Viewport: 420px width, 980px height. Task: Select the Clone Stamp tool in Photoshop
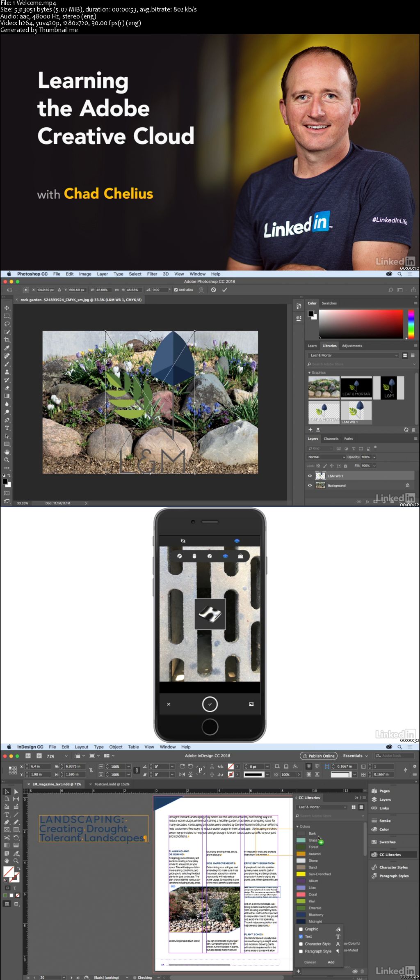(x=7, y=372)
